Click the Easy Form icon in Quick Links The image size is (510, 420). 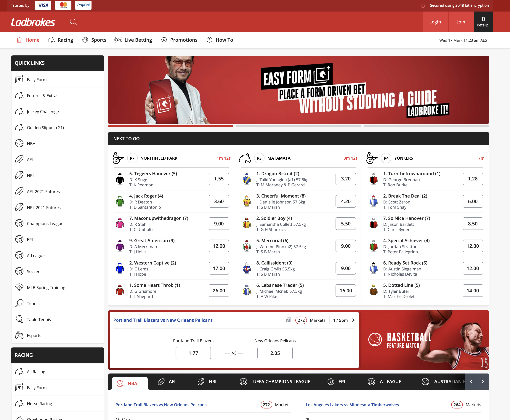tap(19, 79)
